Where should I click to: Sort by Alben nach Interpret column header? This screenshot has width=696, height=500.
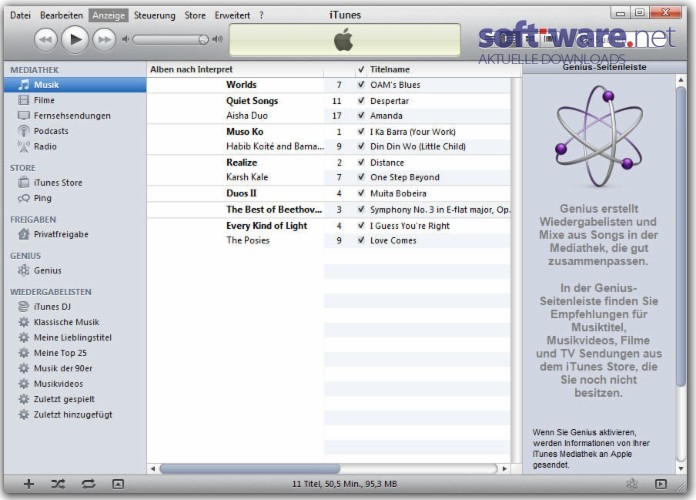235,69
